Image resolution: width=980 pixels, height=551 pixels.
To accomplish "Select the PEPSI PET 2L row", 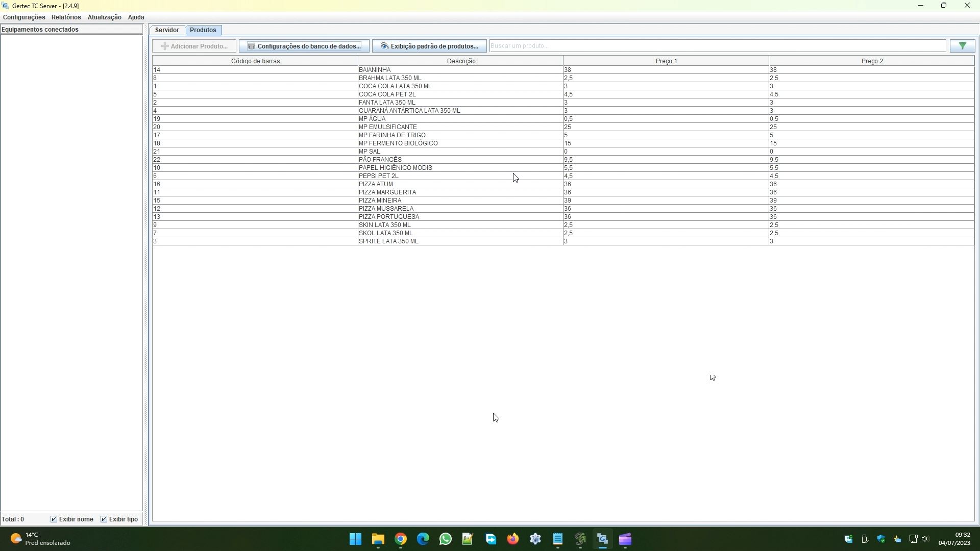I will pos(563,176).
